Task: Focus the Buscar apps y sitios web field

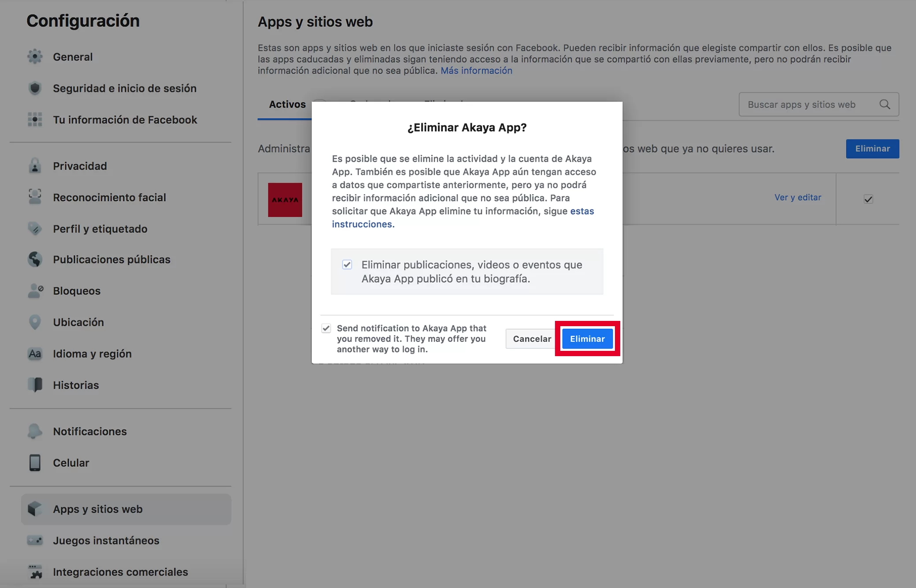Action: click(x=819, y=104)
